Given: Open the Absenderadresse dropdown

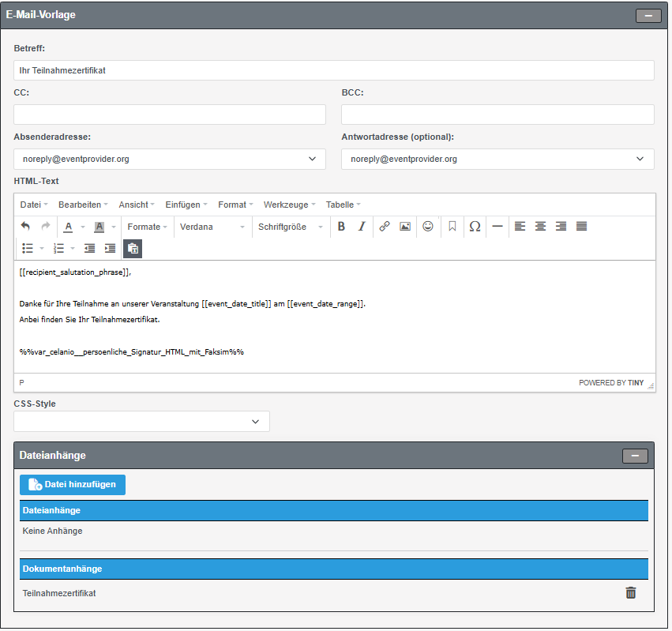Looking at the screenshot, I should click(170, 159).
